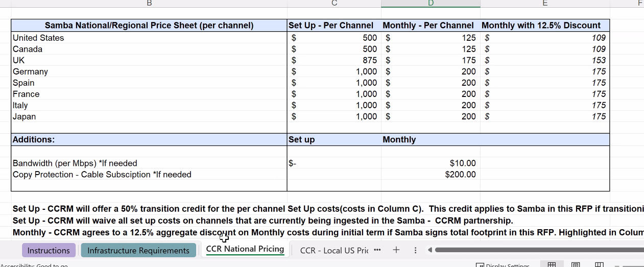Click UK monthly value 175
644x267 pixels.
pyautogui.click(x=431, y=60)
